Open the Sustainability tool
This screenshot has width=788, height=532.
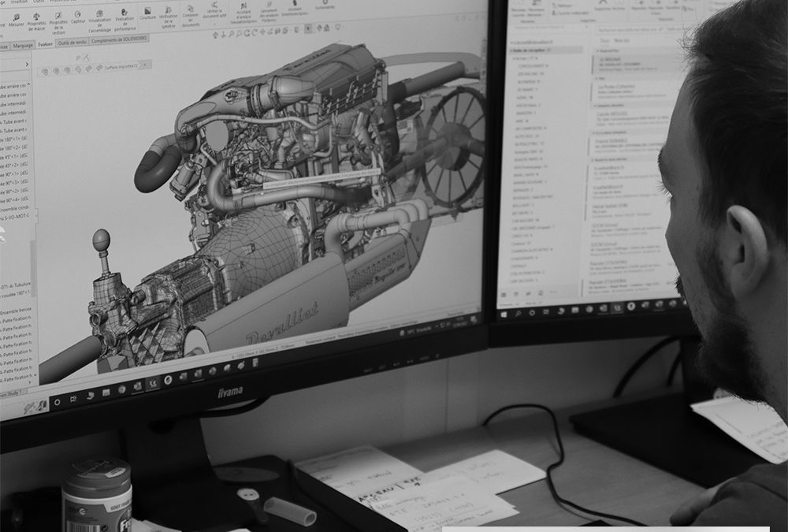pyautogui.click(x=325, y=5)
